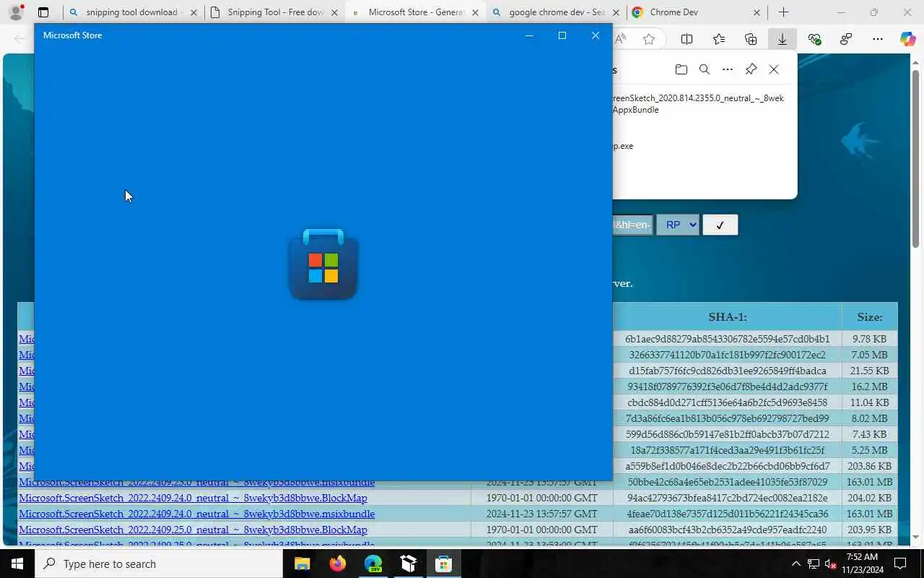Close the 'snipping tool download' tab

(193, 12)
